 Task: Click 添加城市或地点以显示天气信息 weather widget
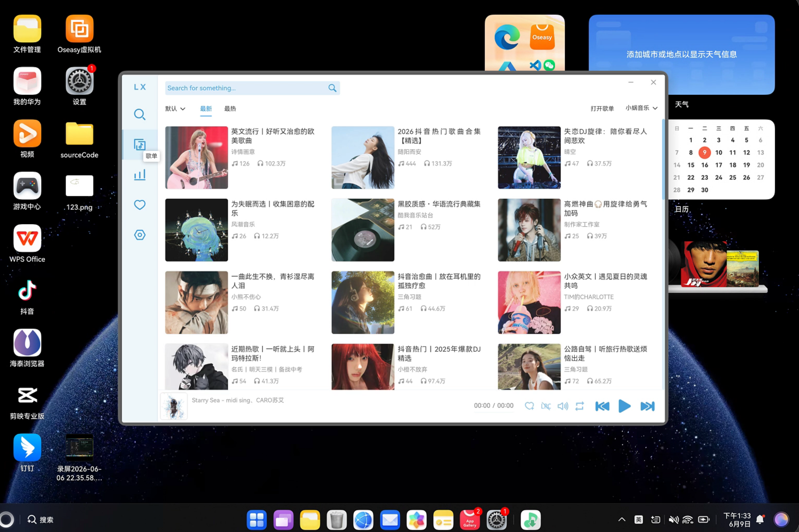click(682, 54)
